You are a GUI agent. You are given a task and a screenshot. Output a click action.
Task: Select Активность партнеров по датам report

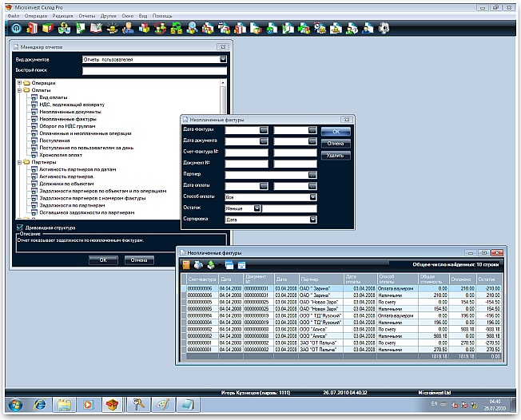78,169
